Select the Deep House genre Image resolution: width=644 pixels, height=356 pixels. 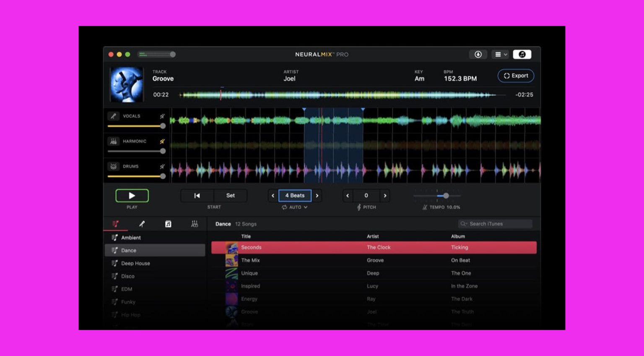[135, 263]
